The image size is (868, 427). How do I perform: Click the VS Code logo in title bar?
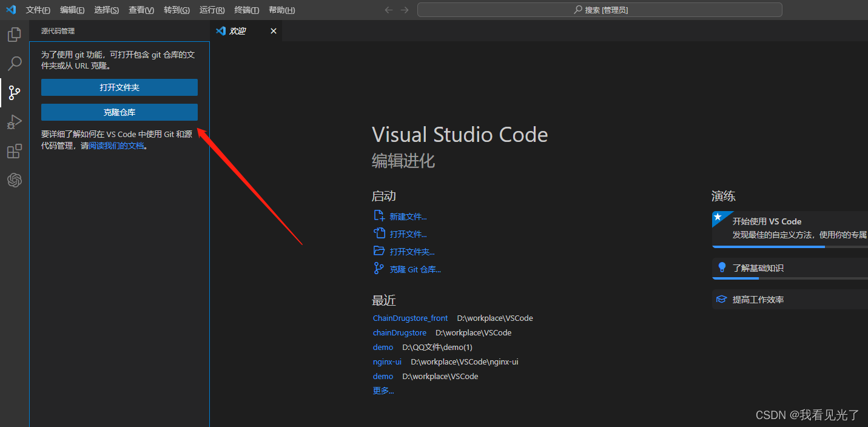click(11, 10)
